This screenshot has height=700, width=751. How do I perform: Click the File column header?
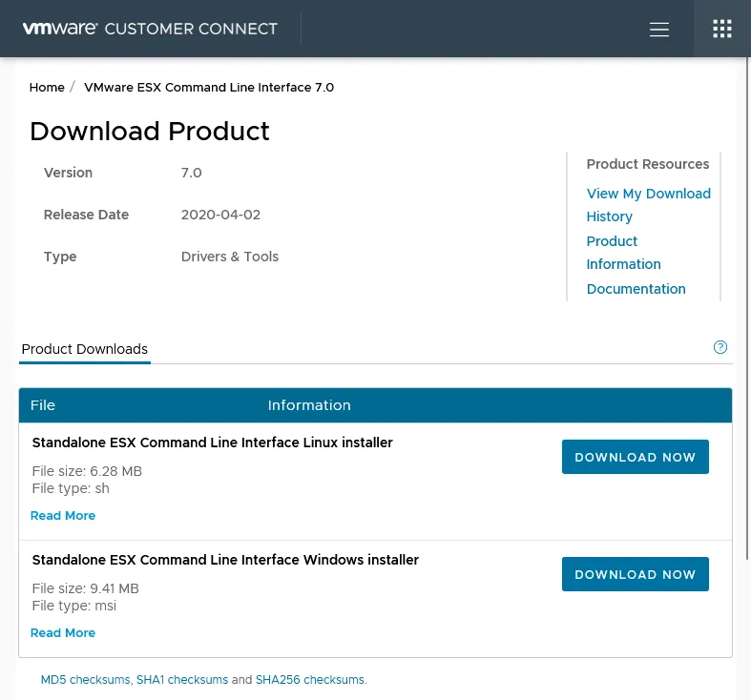click(43, 405)
